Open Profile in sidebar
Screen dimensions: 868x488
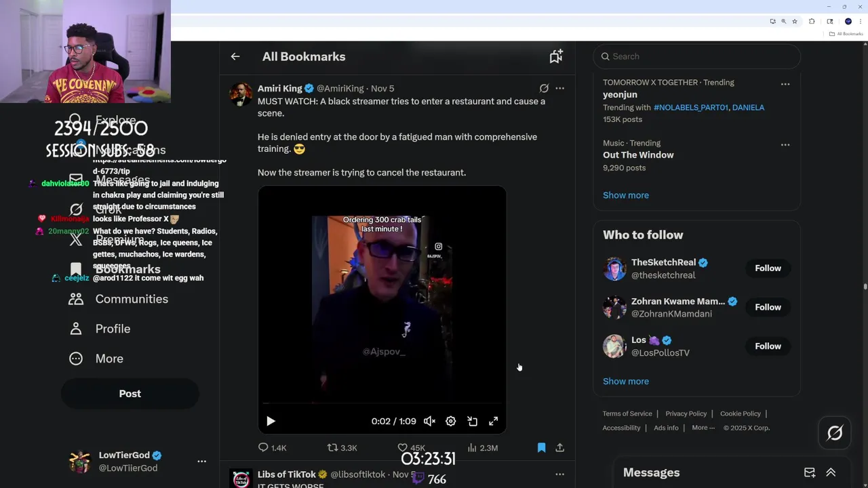tap(100, 329)
